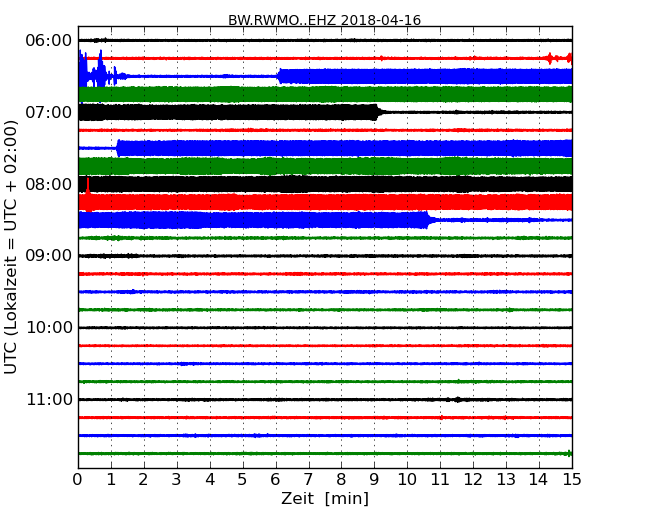The image size is (650, 520).
Task: Click the 11:00 time tick label
Action: coord(49,400)
